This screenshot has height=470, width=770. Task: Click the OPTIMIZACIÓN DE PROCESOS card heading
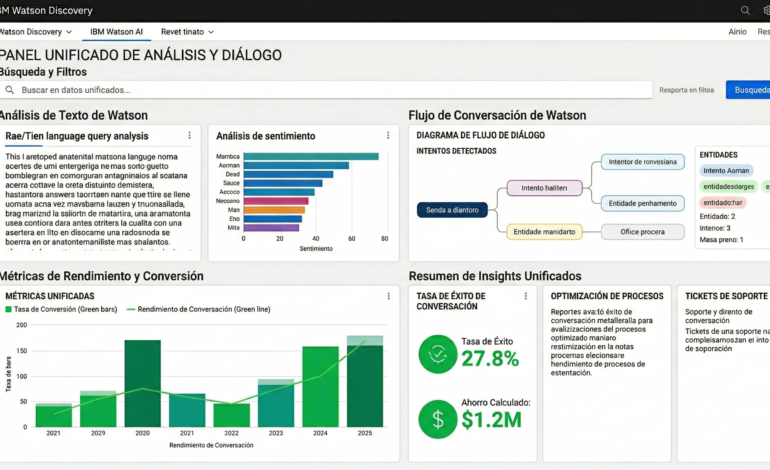coord(607,296)
